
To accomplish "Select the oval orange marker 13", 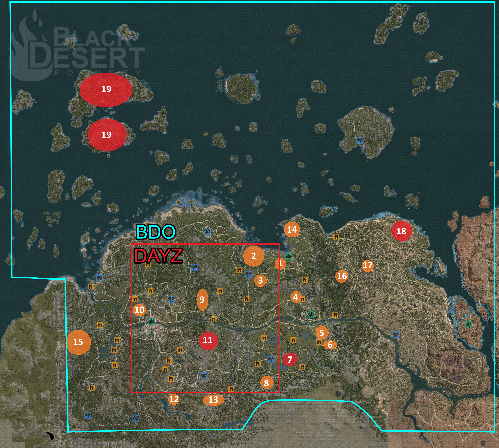I will tap(213, 400).
